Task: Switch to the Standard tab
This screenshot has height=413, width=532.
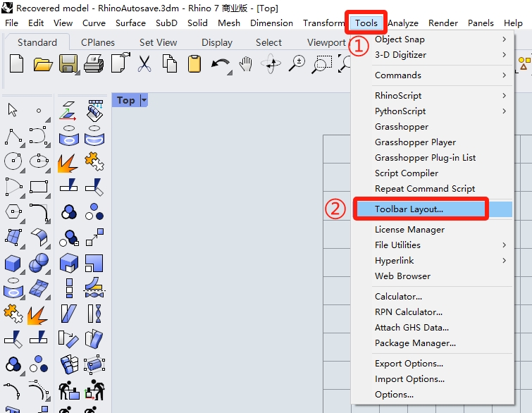Action: [x=37, y=42]
